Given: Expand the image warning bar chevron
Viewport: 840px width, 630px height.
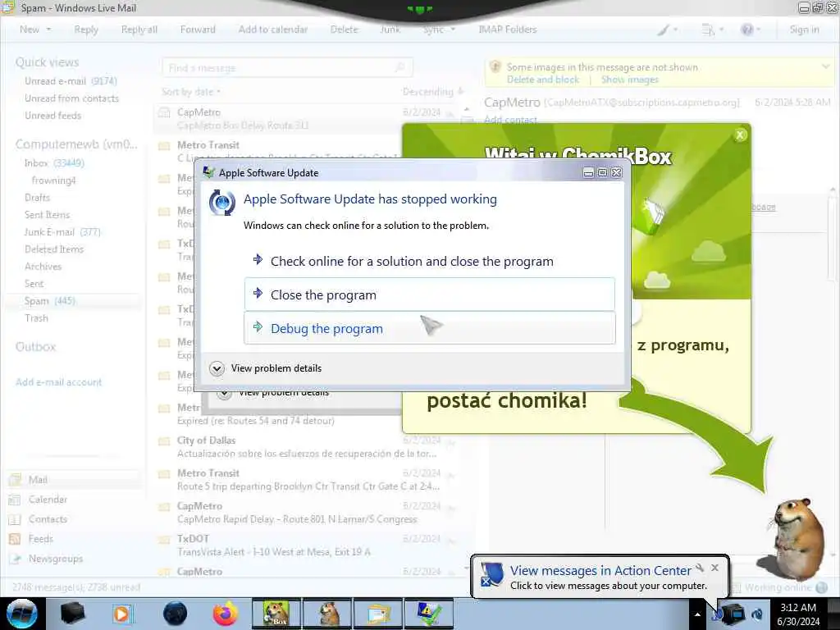Looking at the screenshot, I should [825, 66].
